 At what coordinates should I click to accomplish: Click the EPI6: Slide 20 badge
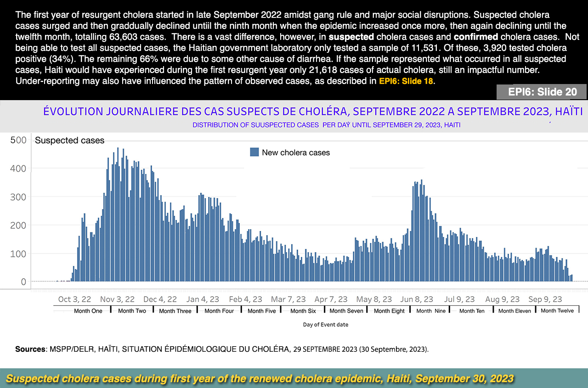(542, 92)
